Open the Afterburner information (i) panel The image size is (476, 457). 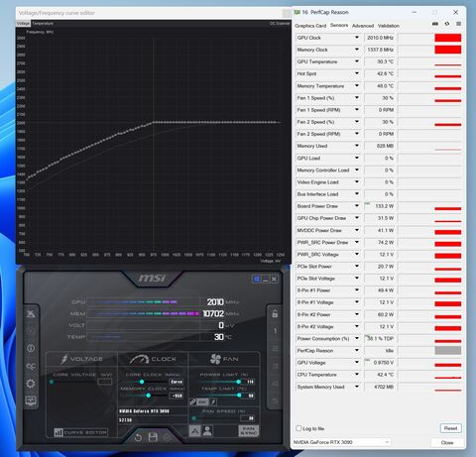(x=31, y=348)
